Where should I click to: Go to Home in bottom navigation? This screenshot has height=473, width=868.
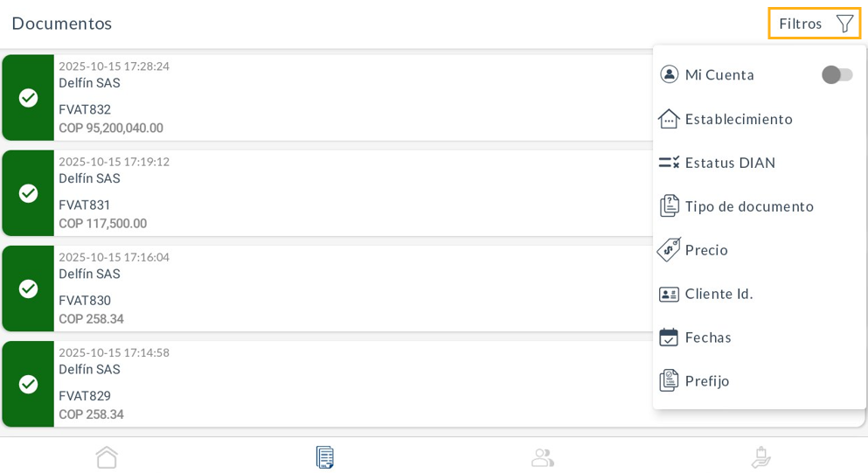click(x=107, y=457)
